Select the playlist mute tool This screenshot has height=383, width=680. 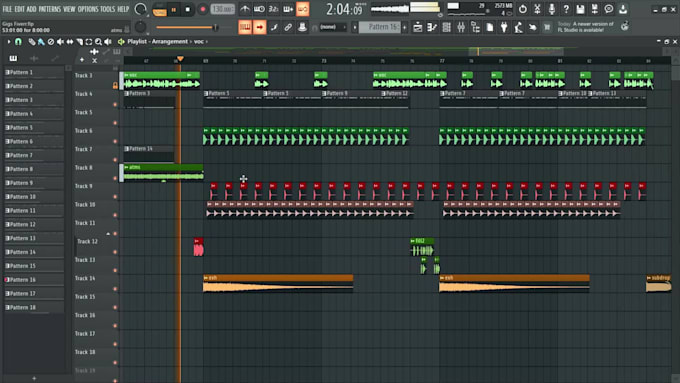click(x=60, y=42)
